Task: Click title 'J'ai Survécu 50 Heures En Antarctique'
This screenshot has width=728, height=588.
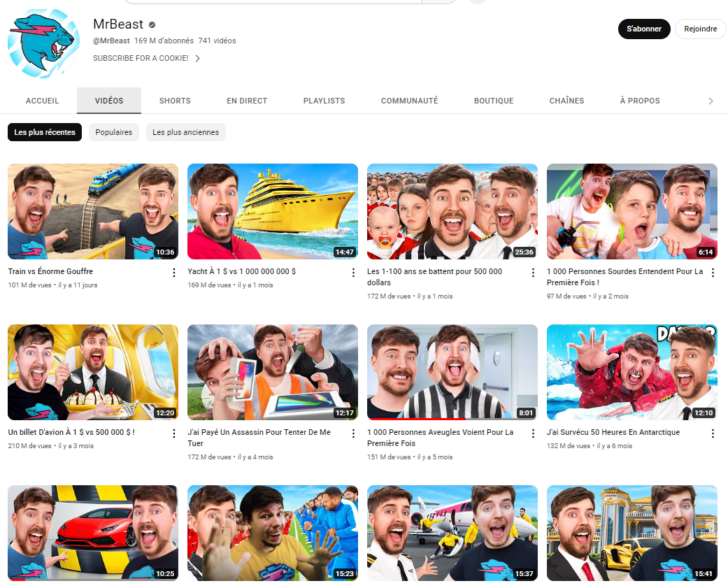Action: (613, 432)
